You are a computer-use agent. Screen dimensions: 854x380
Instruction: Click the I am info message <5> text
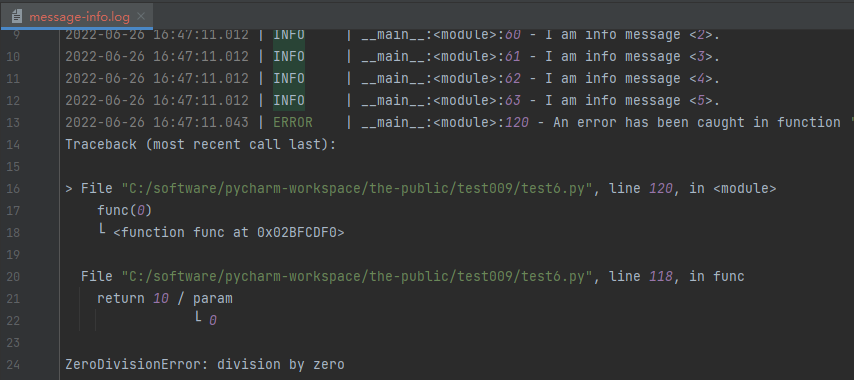pos(632,101)
